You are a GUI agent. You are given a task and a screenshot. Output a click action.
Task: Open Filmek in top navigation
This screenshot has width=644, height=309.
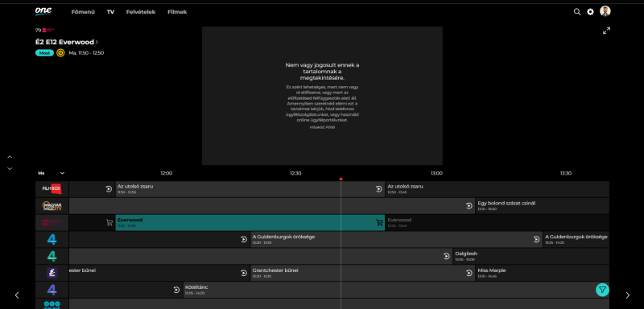[x=177, y=12]
